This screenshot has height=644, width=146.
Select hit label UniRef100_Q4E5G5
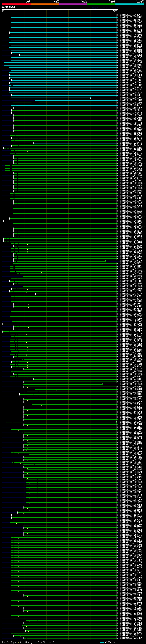pos(131,236)
